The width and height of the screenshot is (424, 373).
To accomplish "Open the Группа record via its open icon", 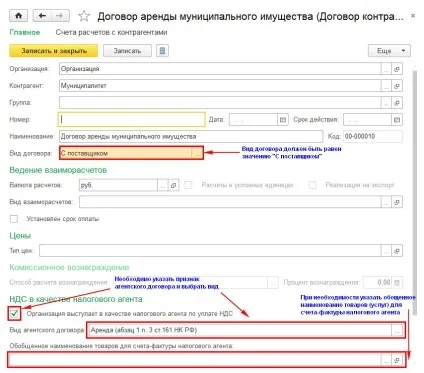I will point(397,103).
